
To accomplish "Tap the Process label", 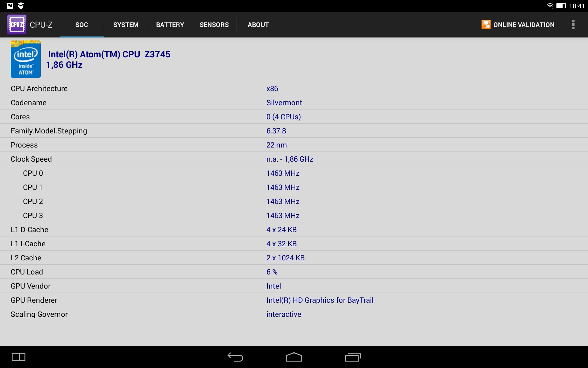I will click(24, 145).
